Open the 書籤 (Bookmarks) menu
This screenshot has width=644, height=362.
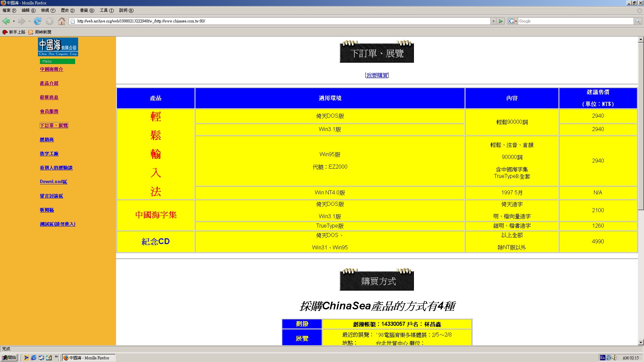[87, 10]
